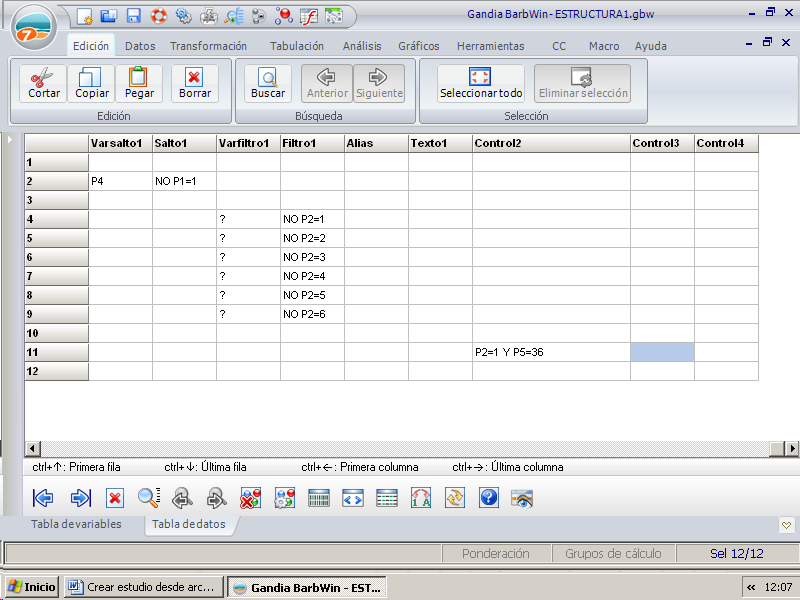
Task: Click horizontal scrollbar right arrow
Action: [x=792, y=448]
